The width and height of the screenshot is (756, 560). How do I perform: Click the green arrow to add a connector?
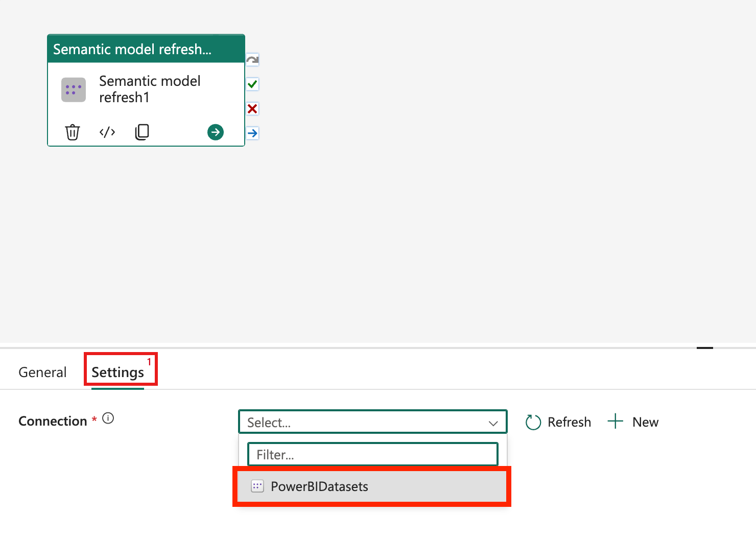[x=215, y=132]
